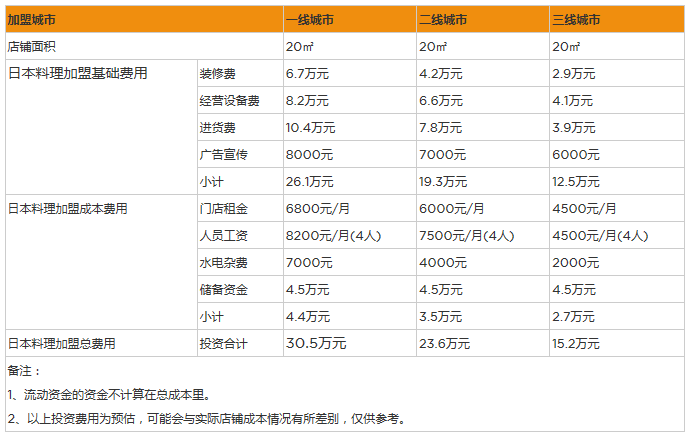Click the 10.4万元 purchase cost cell

point(310,128)
